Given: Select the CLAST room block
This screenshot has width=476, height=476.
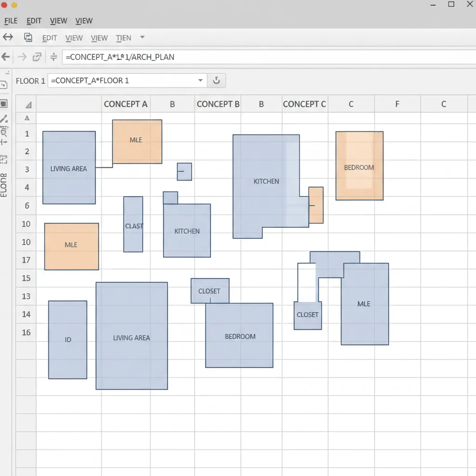Looking at the screenshot, I should click(x=133, y=225).
